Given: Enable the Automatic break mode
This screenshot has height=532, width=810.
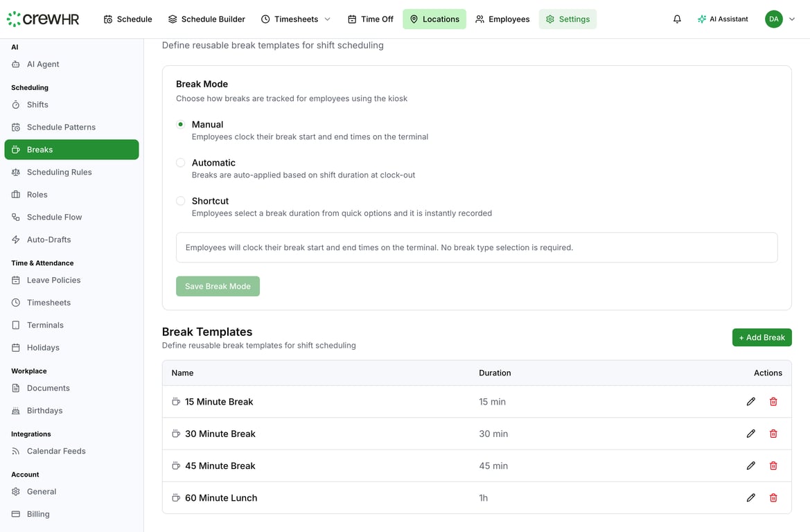Looking at the screenshot, I should pos(180,162).
